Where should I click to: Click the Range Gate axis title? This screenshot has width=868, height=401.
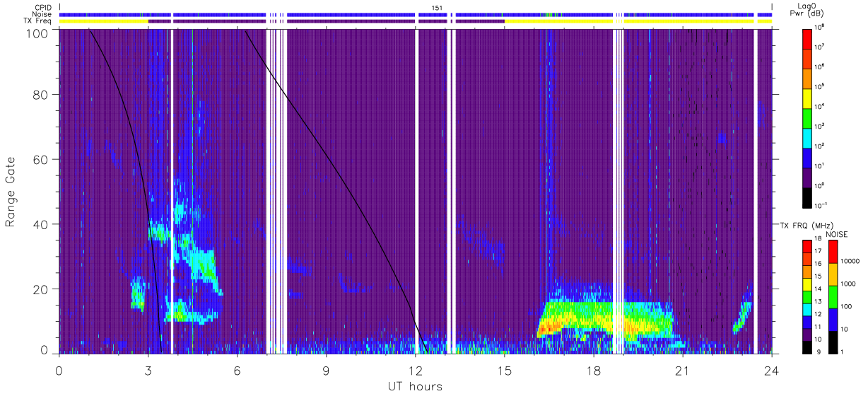click(x=11, y=193)
